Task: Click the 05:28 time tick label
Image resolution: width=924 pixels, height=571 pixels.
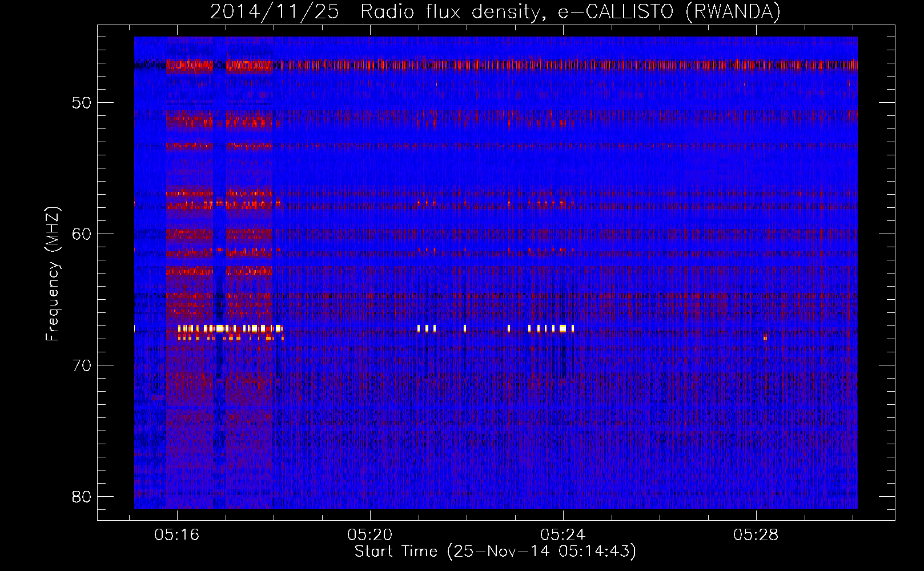Action: click(x=756, y=535)
